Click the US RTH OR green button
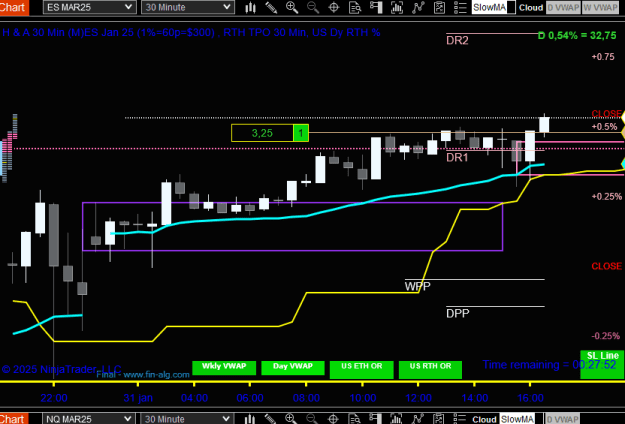The image size is (625, 424). pyautogui.click(x=430, y=369)
